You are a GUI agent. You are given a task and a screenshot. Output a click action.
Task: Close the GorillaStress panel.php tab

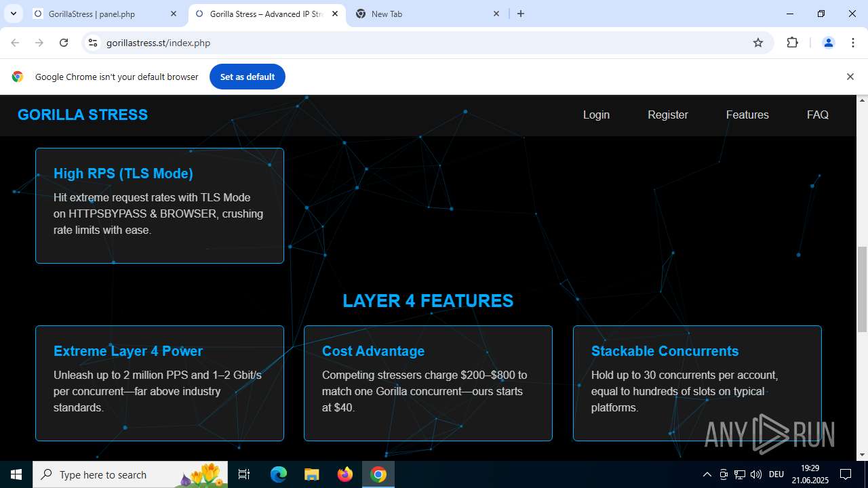(174, 14)
